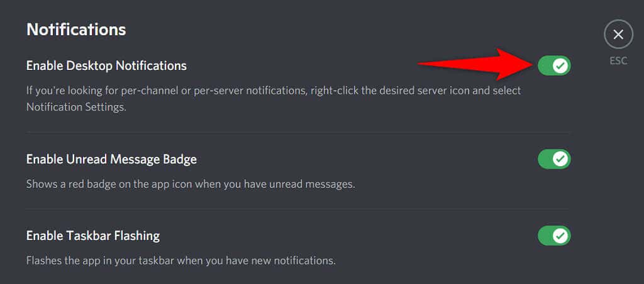The width and height of the screenshot is (644, 284).
Task: Click the taskbar flashing description text
Action: click(181, 261)
